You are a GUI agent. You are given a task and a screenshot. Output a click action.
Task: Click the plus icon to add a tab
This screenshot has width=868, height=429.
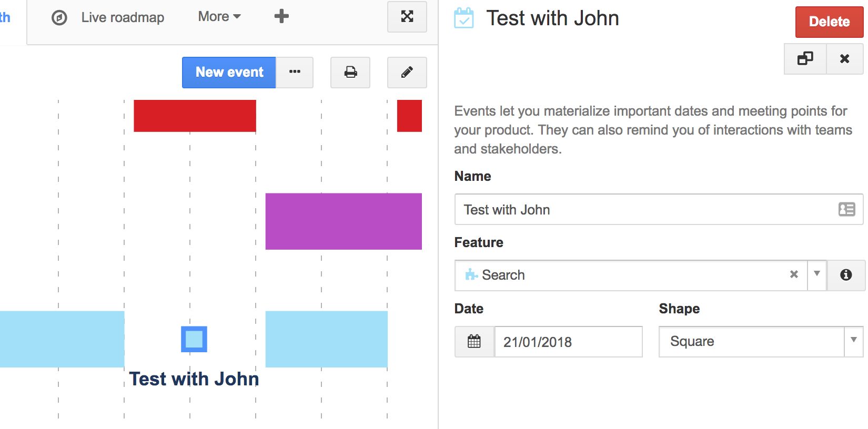[281, 16]
